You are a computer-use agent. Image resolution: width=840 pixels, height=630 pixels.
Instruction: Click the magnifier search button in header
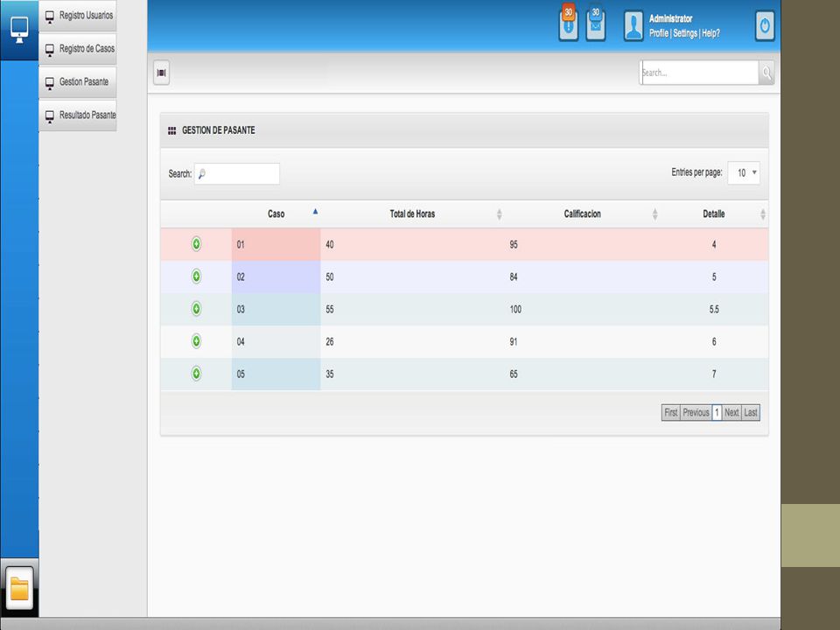pos(766,73)
